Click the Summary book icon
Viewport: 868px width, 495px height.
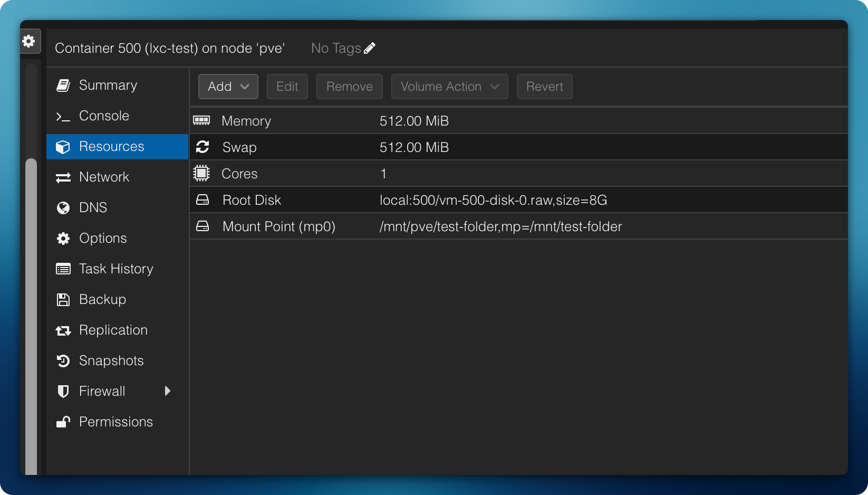63,85
